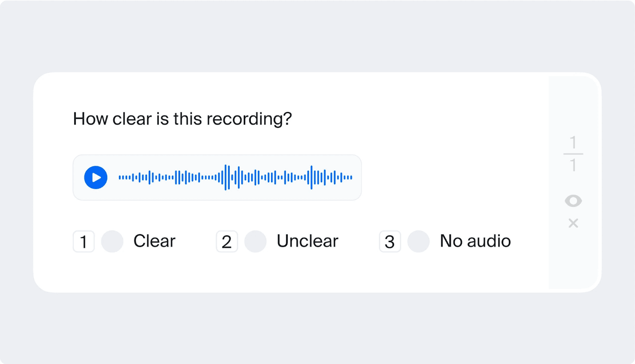This screenshot has height=364, width=635.
Task: Mark the recording as No audio
Action: (x=419, y=241)
